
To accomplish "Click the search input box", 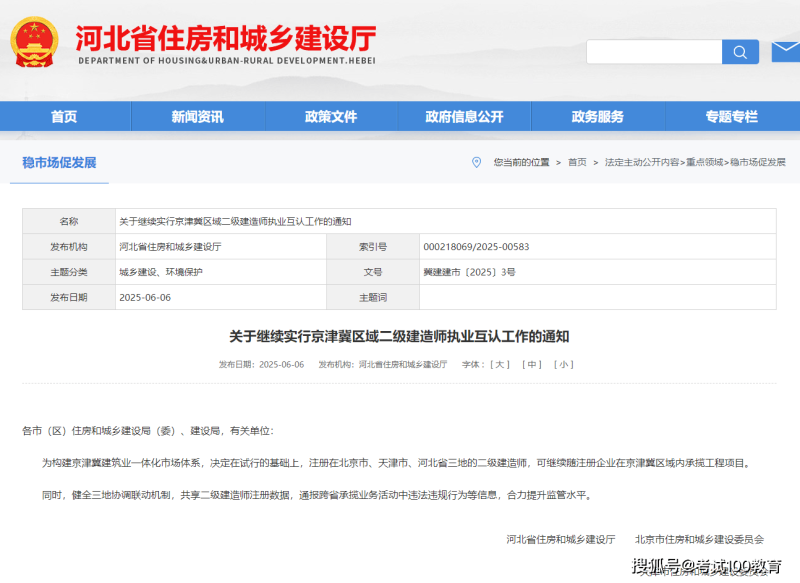I will pyautogui.click(x=655, y=51).
